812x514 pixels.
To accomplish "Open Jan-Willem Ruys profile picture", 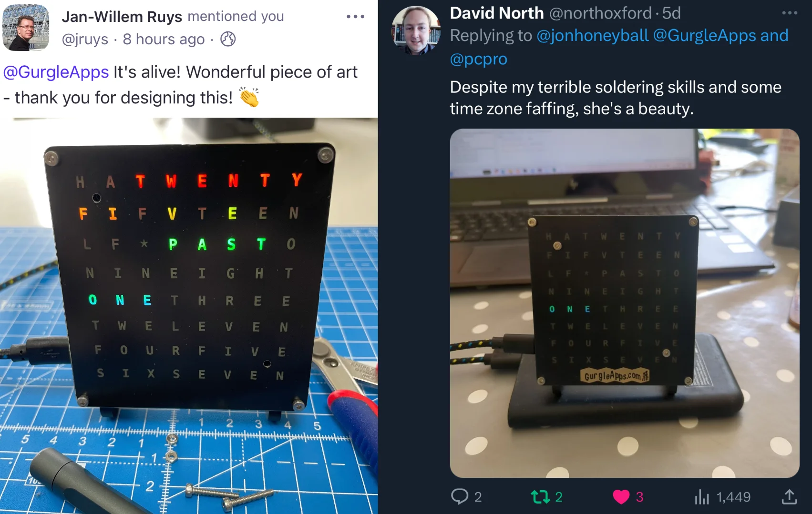I will click(x=26, y=27).
